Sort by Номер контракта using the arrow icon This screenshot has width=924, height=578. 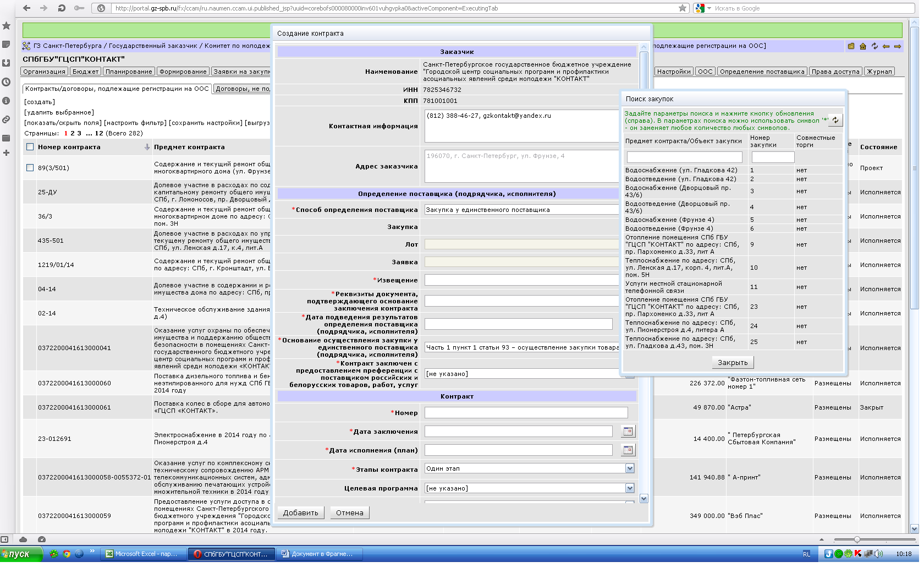tap(147, 147)
